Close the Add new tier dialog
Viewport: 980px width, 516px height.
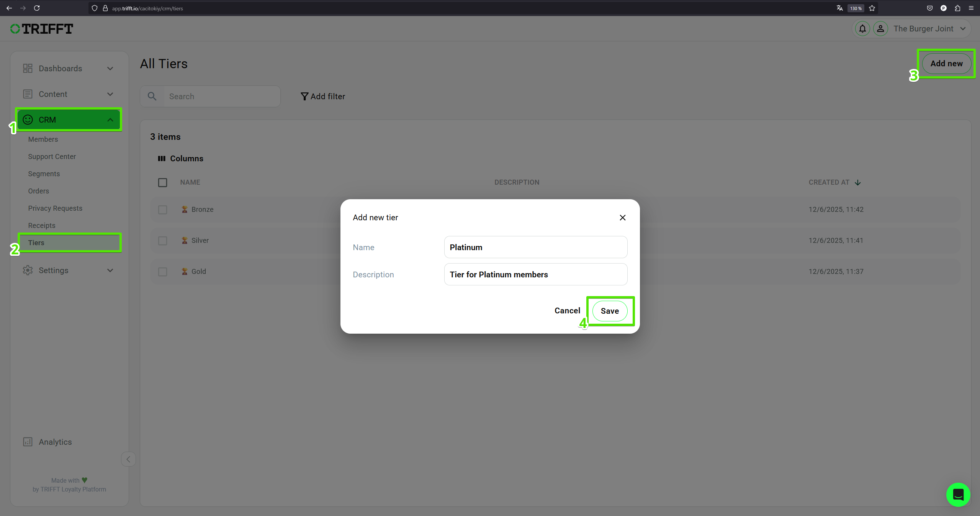622,218
